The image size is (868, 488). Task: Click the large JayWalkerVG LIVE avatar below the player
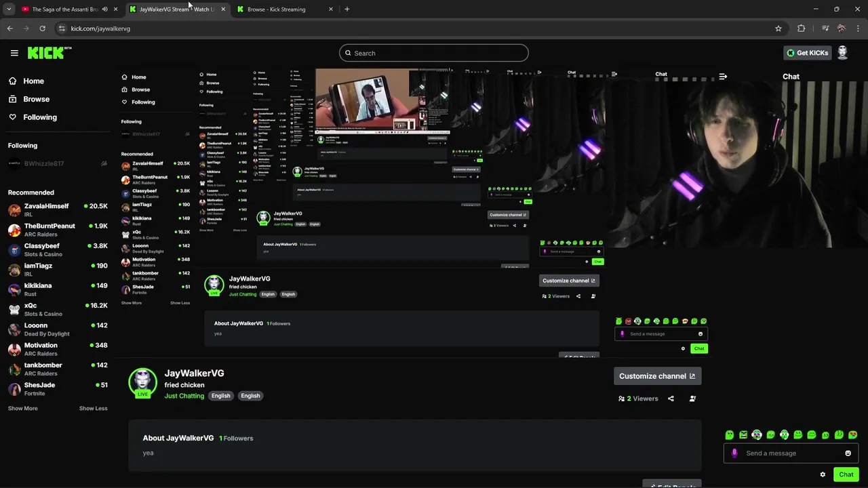142,383
